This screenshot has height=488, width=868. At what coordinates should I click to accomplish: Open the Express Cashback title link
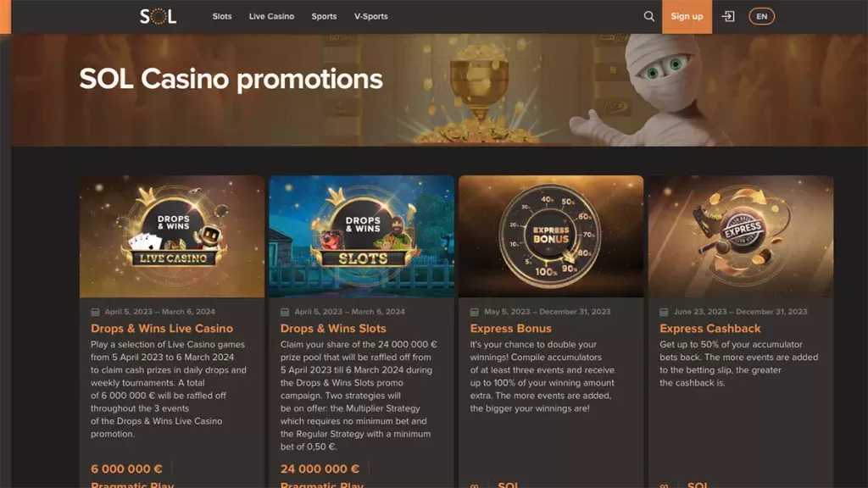[710, 328]
